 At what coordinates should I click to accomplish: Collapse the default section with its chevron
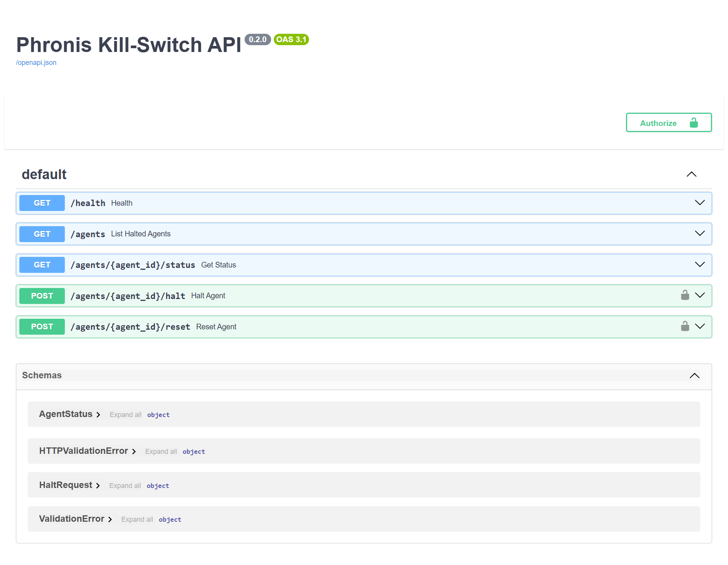691,175
